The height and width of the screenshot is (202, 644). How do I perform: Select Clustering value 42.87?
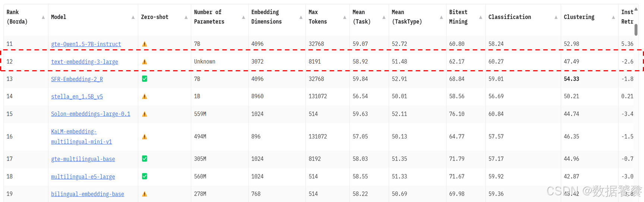click(x=571, y=176)
